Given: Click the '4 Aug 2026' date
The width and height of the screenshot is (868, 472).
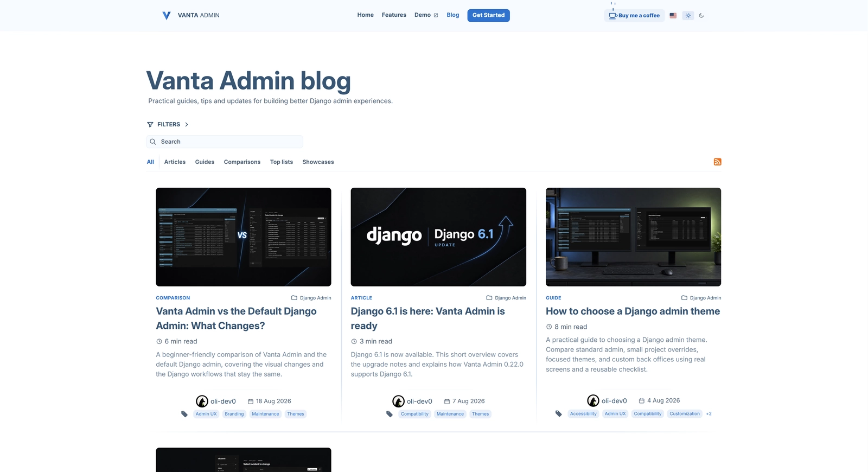Looking at the screenshot, I should point(663,401).
